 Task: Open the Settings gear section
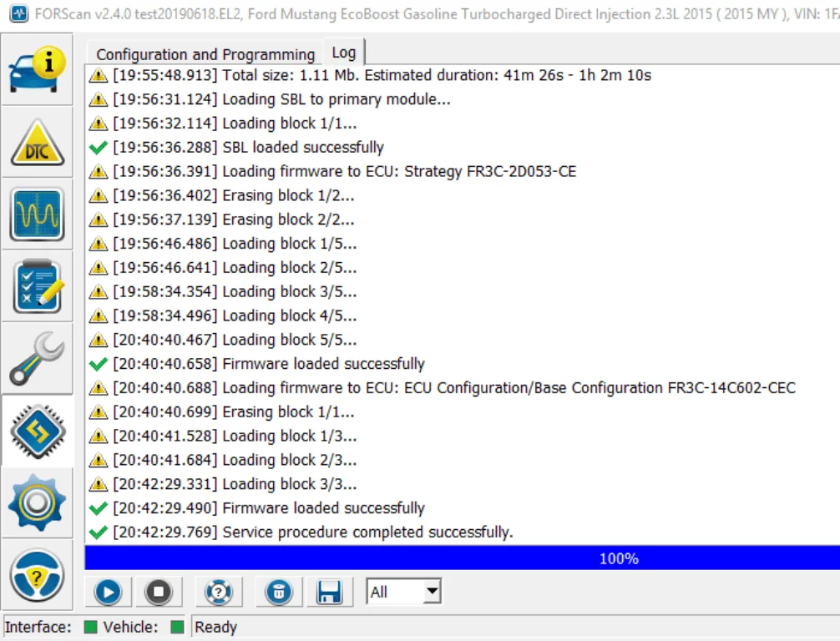[x=37, y=502]
